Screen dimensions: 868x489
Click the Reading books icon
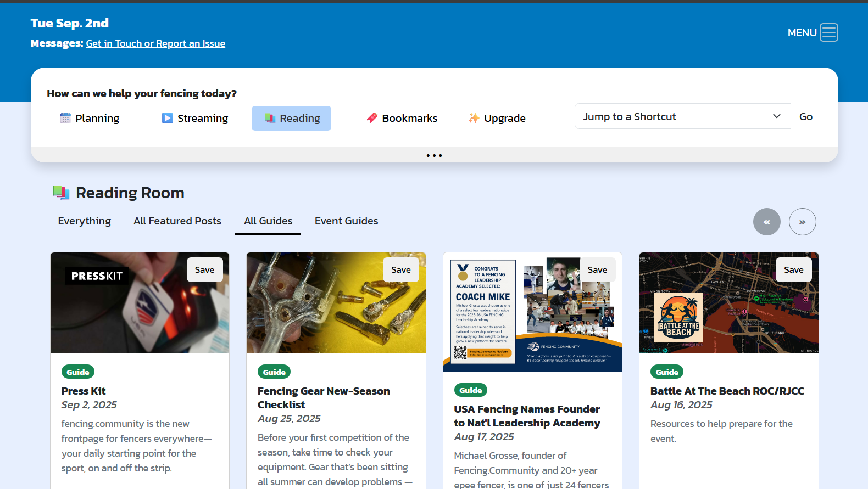coord(270,118)
